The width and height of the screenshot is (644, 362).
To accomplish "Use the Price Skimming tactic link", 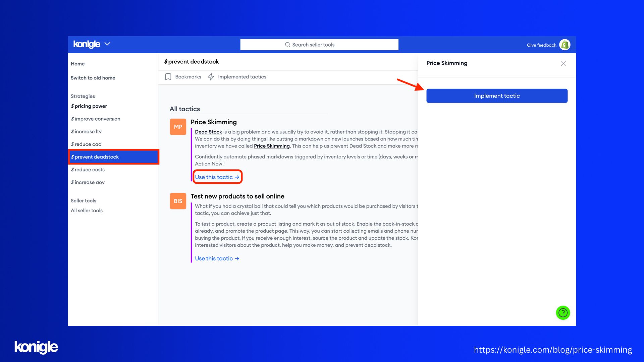I will (x=216, y=177).
